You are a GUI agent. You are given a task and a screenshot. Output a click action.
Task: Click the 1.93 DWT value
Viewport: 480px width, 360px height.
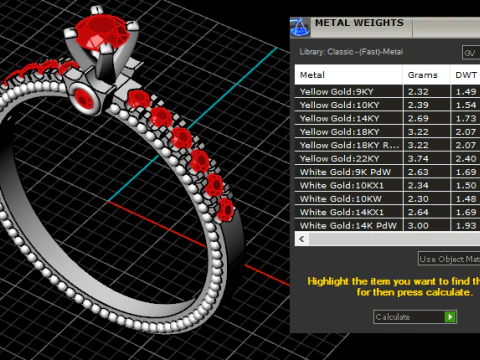466,225
